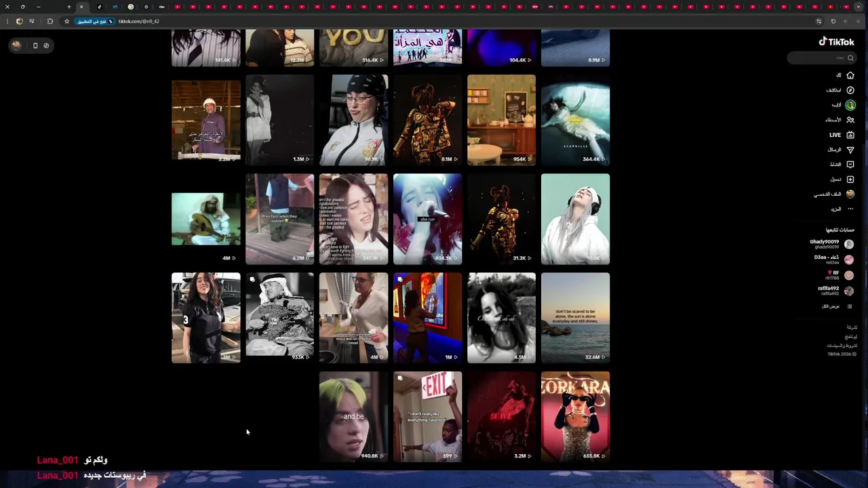Open the Friends icon in the sidebar
This screenshot has height=488, width=868.
coord(850,120)
